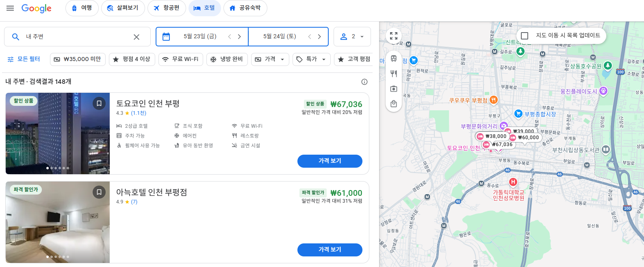This screenshot has width=644, height=267.
Task: Open 아늑호텔 reviews count (7)
Action: (x=134, y=202)
